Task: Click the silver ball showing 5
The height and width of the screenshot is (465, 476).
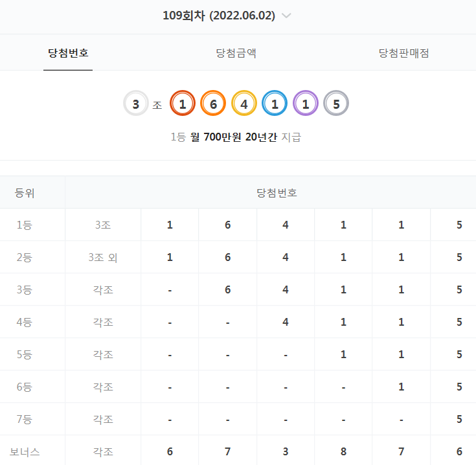Action: click(x=336, y=103)
